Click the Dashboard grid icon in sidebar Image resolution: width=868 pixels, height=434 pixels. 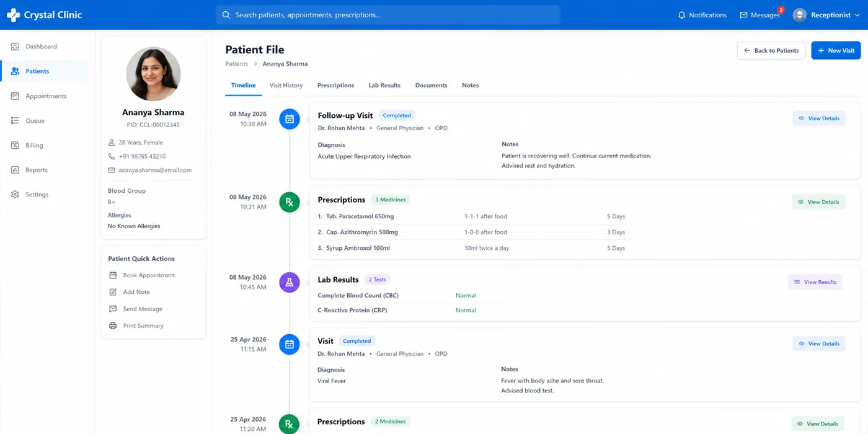click(15, 46)
